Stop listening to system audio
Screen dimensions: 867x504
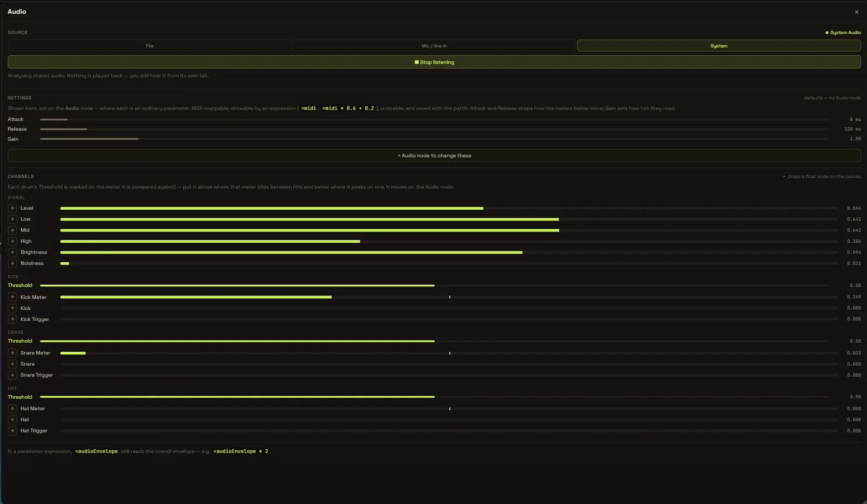click(x=434, y=62)
